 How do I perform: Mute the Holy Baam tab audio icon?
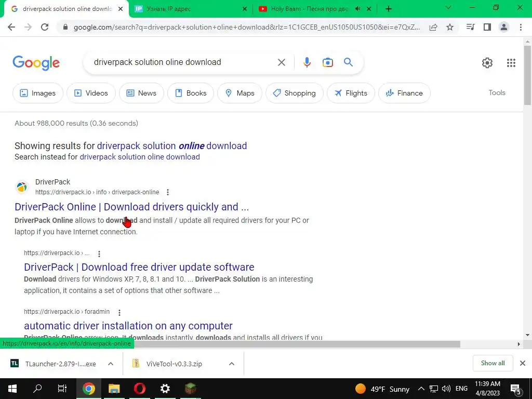(x=357, y=9)
